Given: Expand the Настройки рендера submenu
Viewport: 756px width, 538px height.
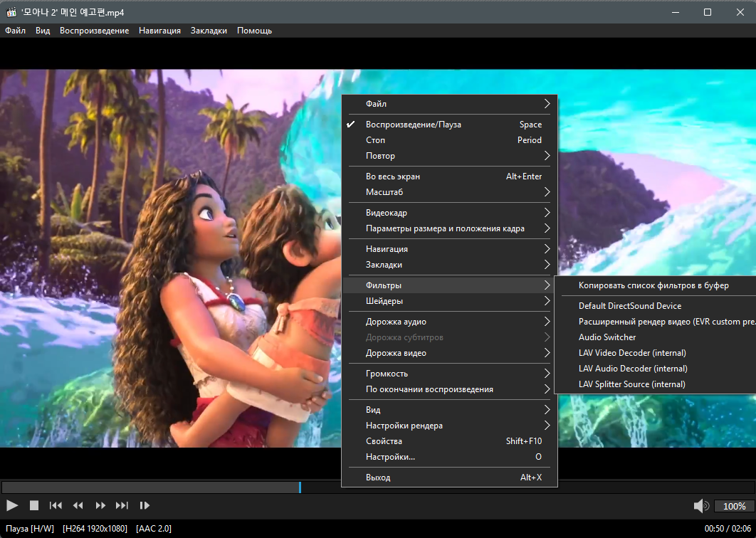Looking at the screenshot, I should (x=449, y=426).
